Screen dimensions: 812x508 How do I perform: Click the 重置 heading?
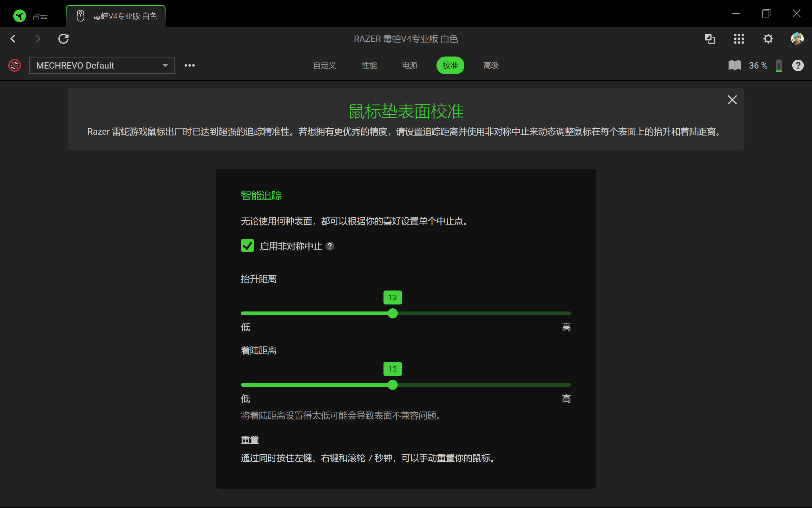(250, 440)
